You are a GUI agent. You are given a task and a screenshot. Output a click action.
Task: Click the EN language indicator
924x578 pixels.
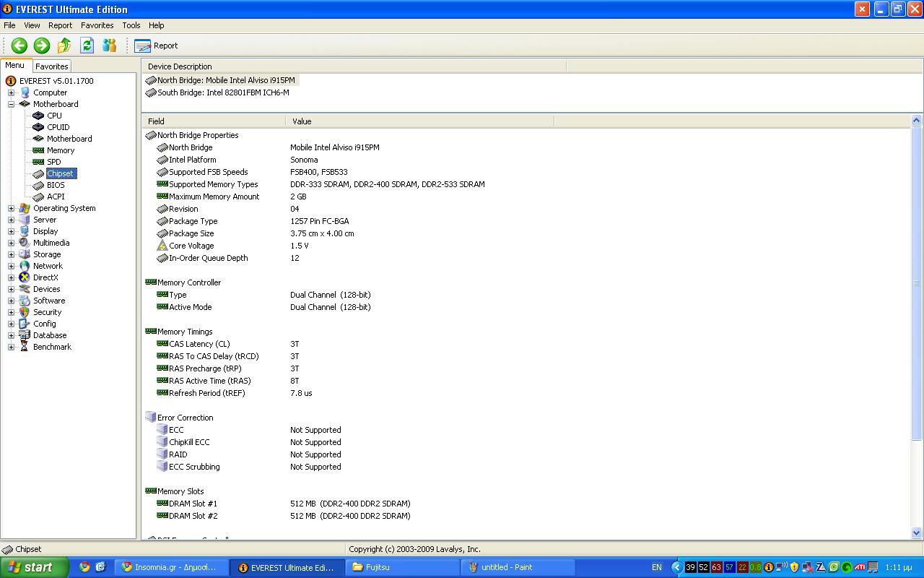tap(656, 567)
